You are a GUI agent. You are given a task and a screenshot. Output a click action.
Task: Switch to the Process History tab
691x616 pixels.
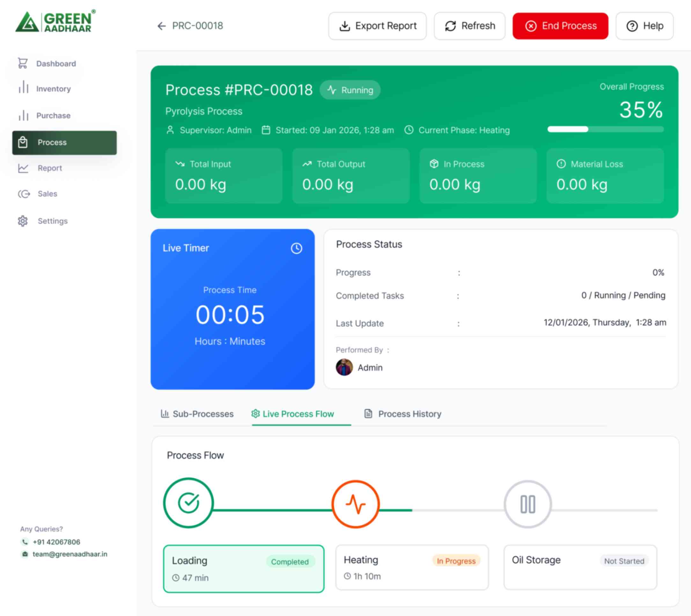403,414
